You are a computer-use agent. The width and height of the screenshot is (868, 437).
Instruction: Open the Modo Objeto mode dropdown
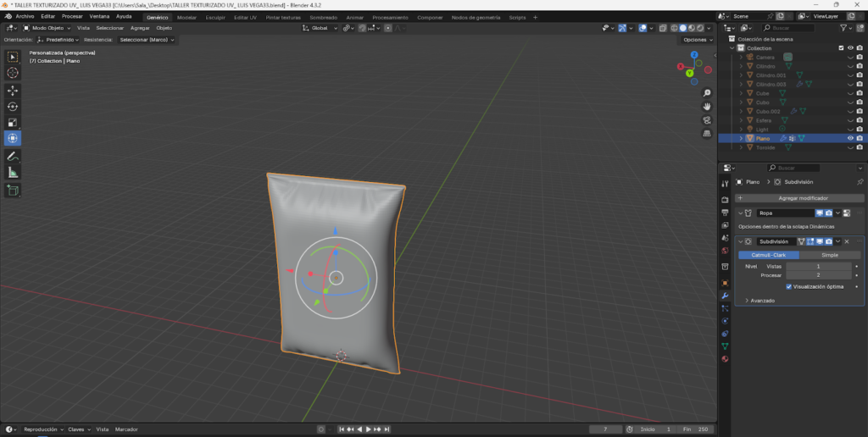[x=47, y=28]
